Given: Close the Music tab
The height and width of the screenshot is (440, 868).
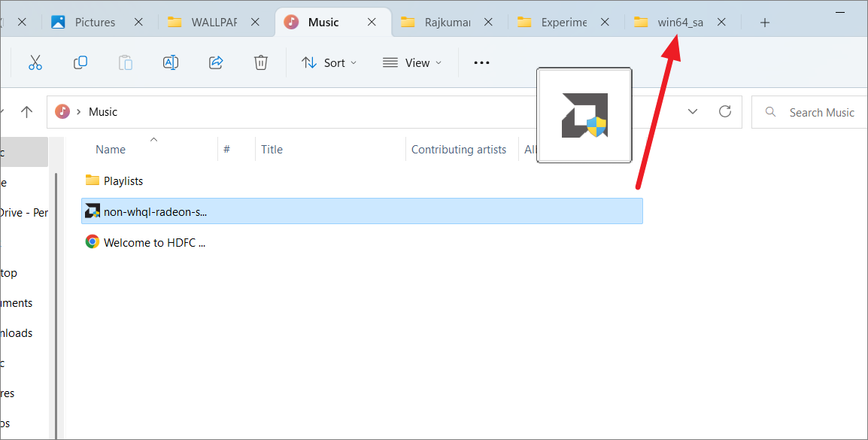Looking at the screenshot, I should point(372,22).
